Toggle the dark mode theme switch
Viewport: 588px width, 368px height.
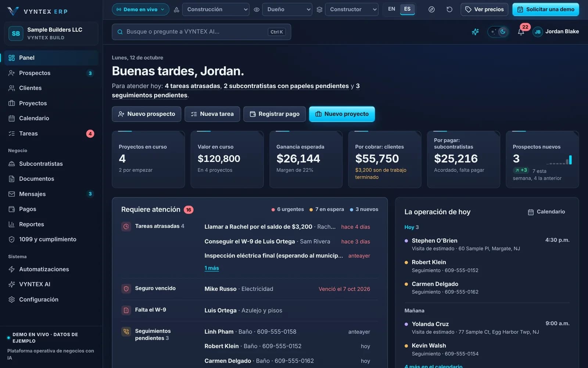pos(498,32)
